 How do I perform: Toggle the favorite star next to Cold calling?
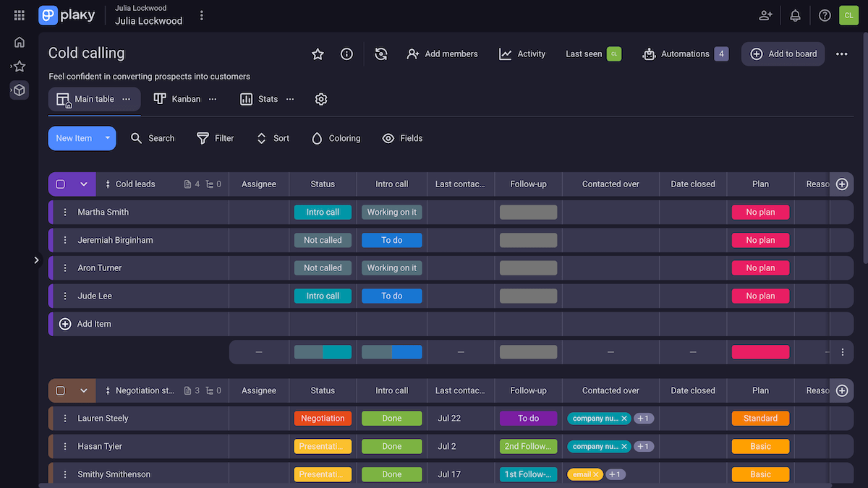pos(318,53)
